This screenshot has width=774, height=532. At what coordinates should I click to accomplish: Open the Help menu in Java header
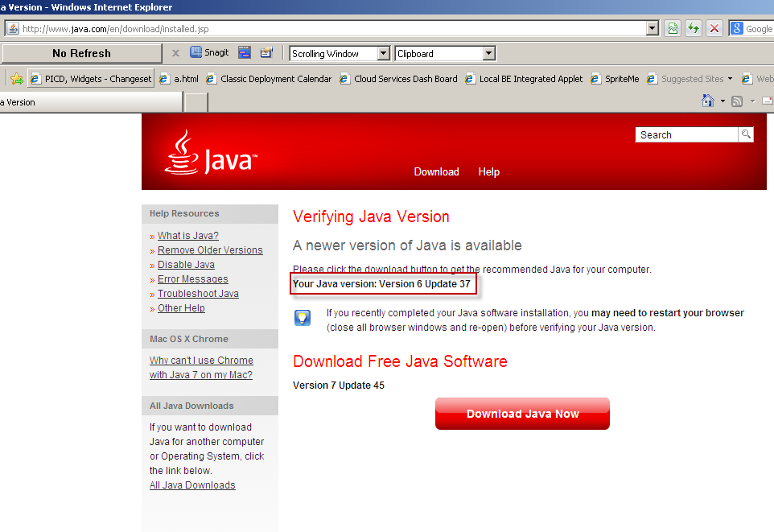[488, 172]
